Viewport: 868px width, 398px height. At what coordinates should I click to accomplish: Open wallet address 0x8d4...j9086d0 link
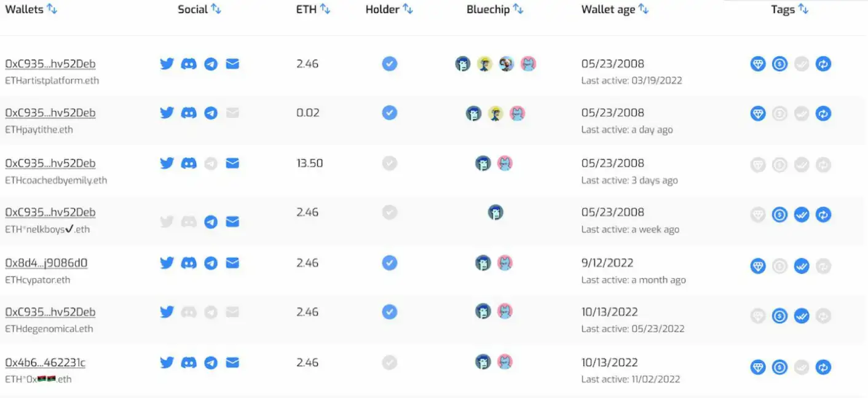(x=46, y=263)
